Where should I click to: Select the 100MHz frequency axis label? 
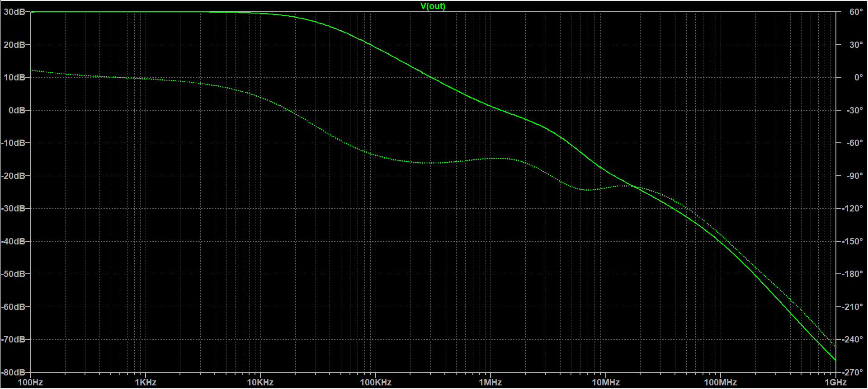721,383
